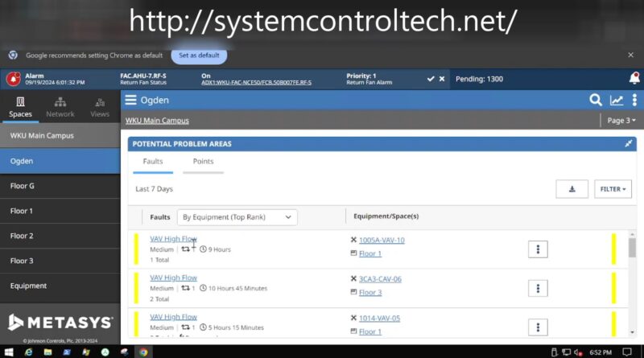Open Chrome from the Windows taskbar
The height and width of the screenshot is (358, 644).
pos(143,352)
